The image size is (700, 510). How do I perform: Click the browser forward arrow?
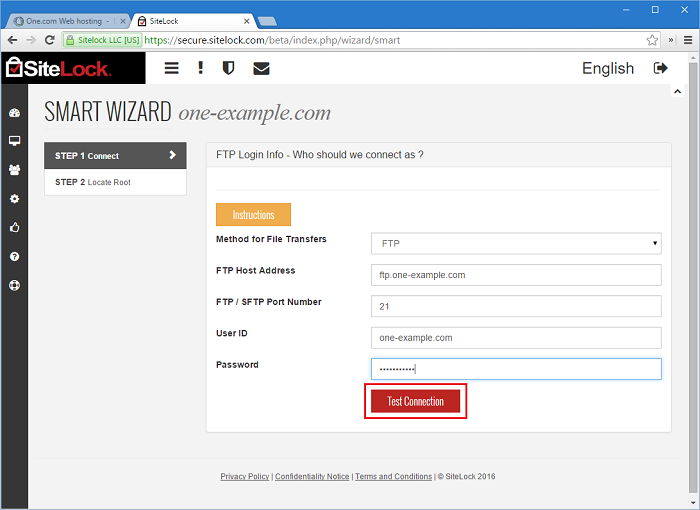point(31,40)
